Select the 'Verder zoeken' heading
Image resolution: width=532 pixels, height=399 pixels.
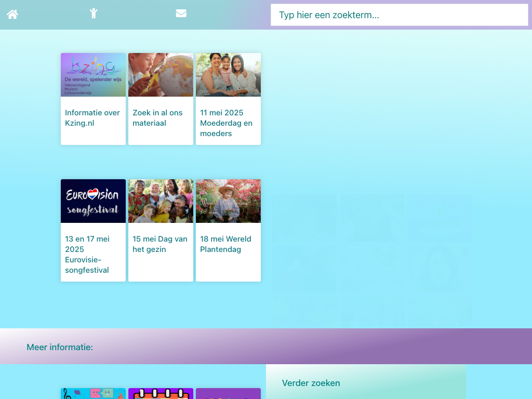(311, 383)
